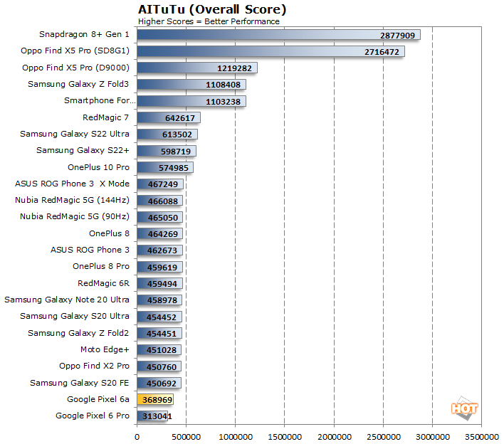Click the 450760 score value
The height and width of the screenshot is (444, 504).
point(162,367)
